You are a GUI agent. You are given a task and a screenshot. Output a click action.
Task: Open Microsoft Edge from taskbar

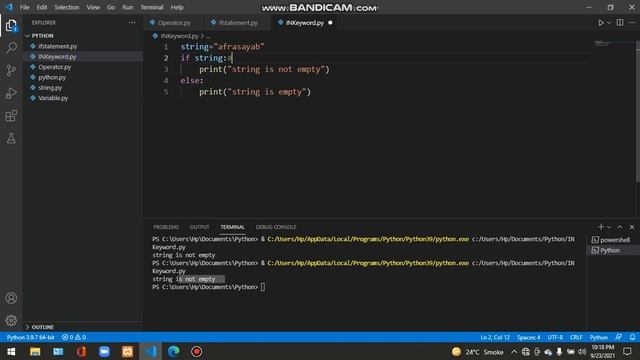173,351
